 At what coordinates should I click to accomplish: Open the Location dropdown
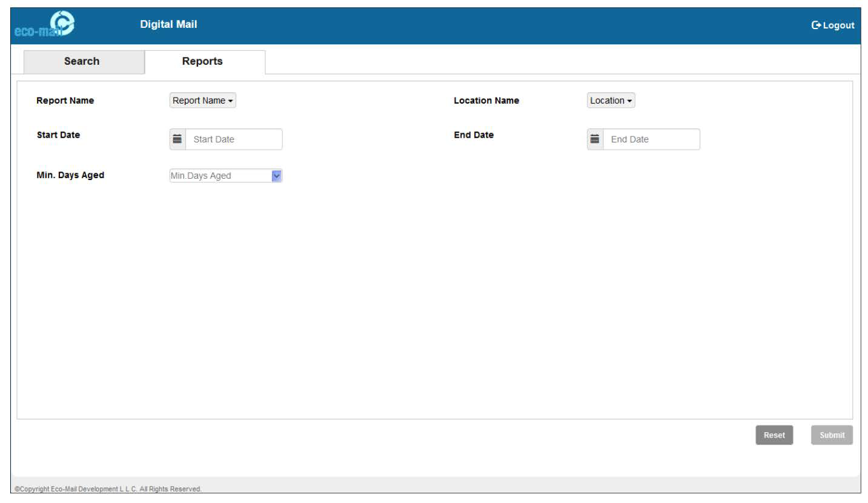click(x=611, y=101)
